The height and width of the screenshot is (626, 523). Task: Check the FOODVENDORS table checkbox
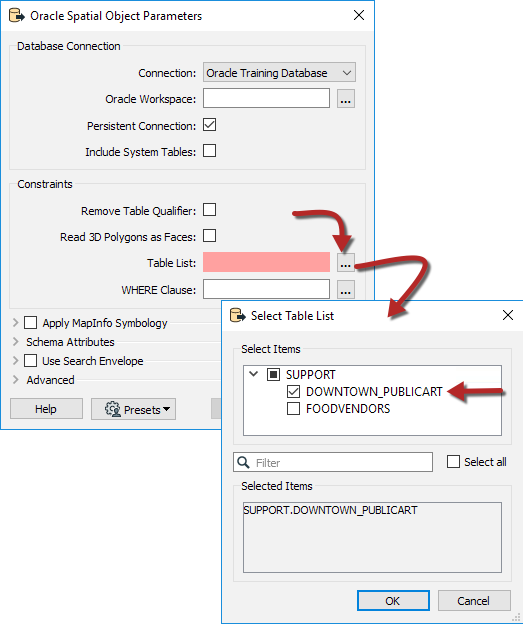click(x=293, y=408)
